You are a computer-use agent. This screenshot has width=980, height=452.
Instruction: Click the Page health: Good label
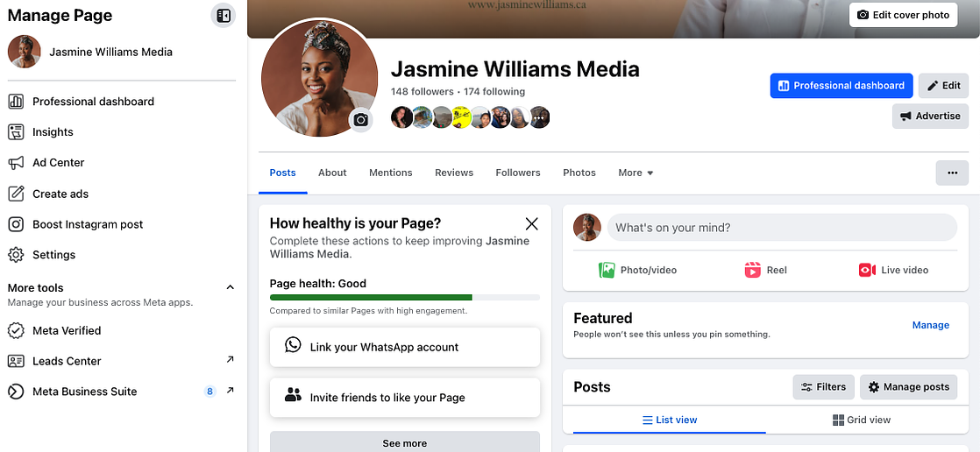(318, 284)
